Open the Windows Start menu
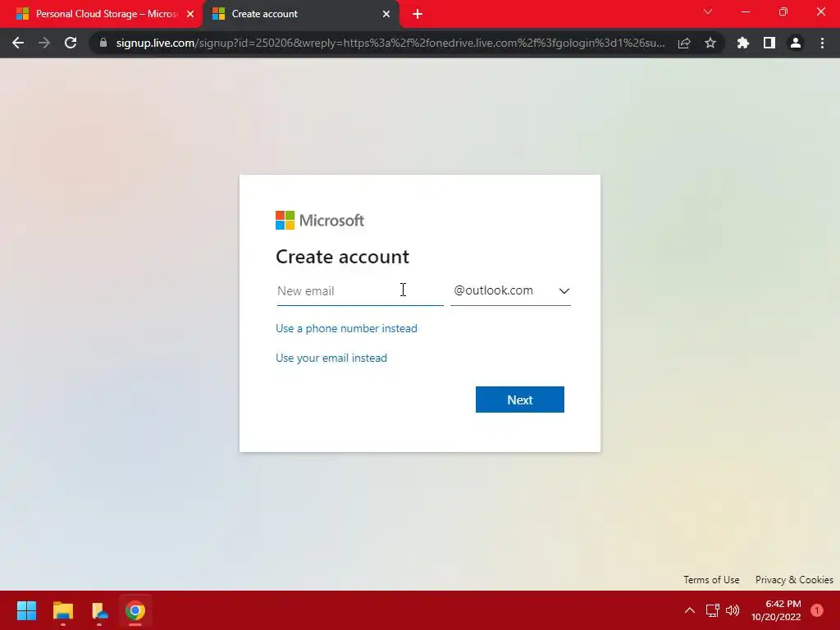The image size is (840, 630). coord(26,610)
